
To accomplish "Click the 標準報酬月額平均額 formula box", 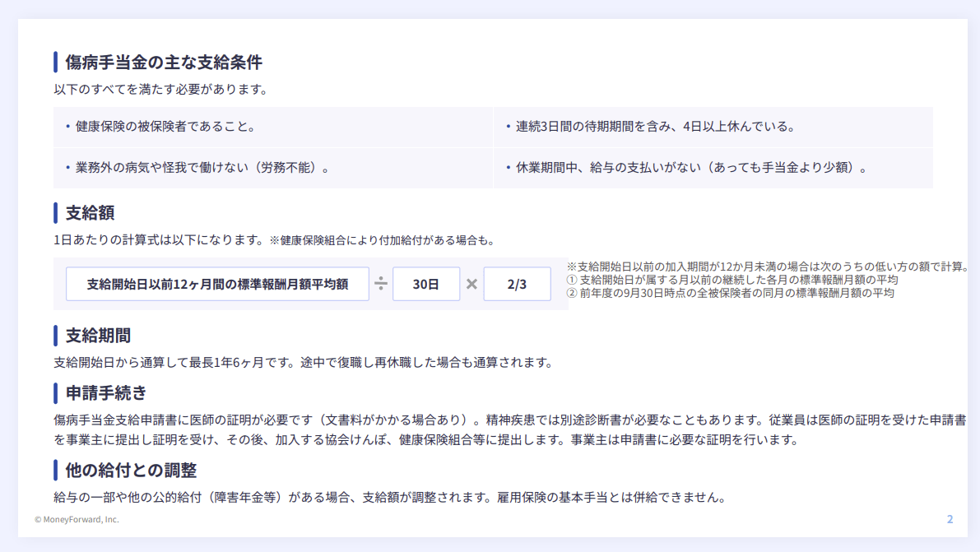I will [218, 283].
